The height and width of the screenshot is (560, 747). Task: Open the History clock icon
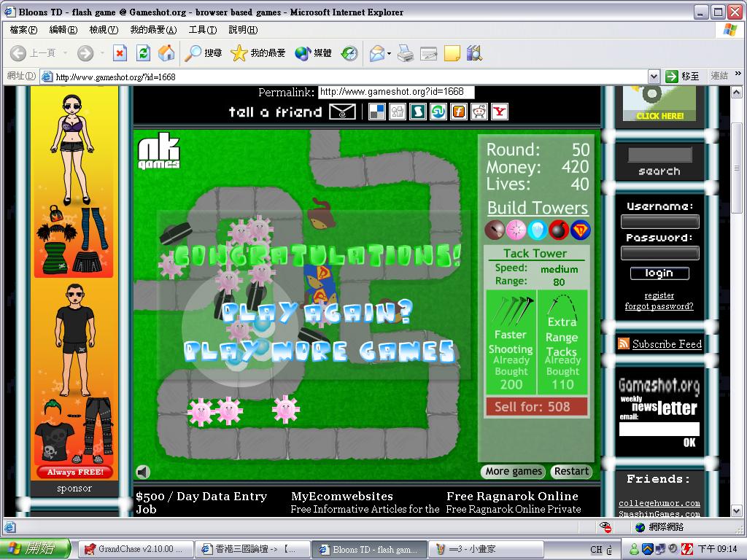coord(349,52)
